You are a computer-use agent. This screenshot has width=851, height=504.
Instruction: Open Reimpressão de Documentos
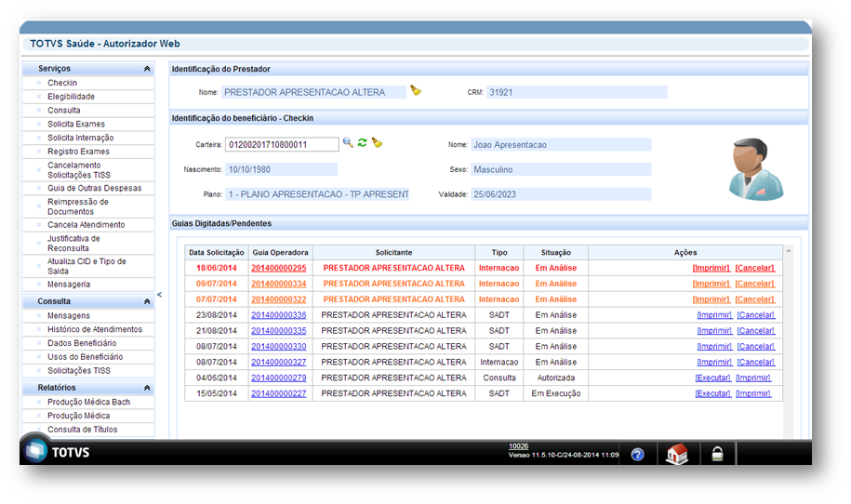coord(77,206)
